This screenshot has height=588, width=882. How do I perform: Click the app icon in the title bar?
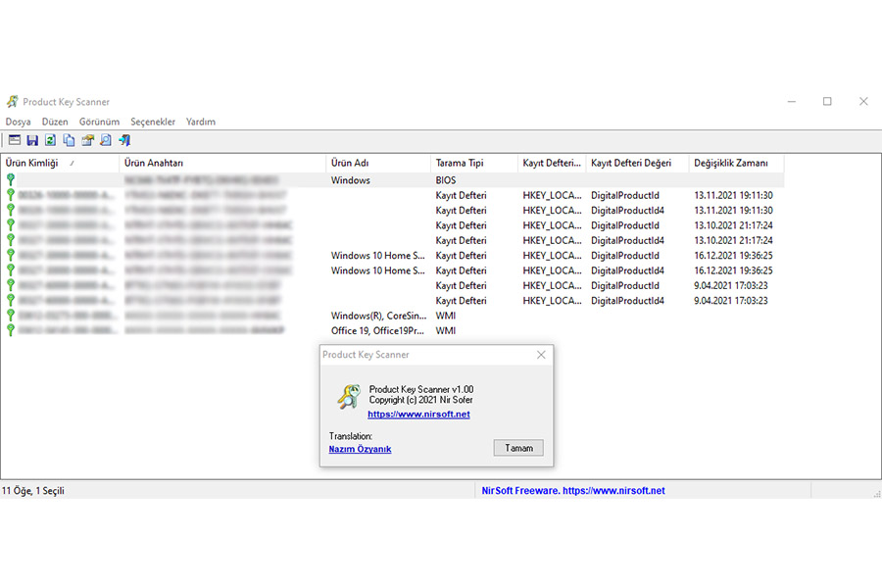pyautogui.click(x=13, y=101)
